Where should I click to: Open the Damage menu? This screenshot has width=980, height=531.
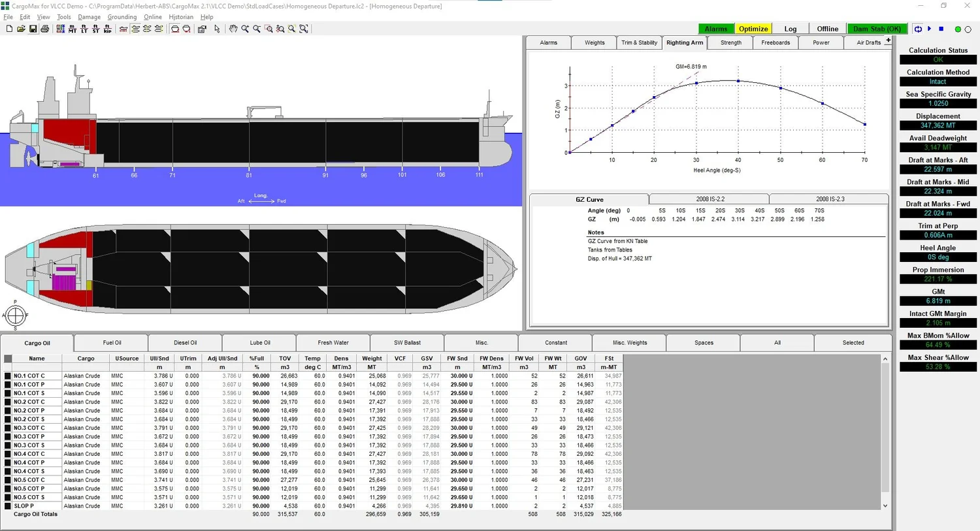point(89,17)
